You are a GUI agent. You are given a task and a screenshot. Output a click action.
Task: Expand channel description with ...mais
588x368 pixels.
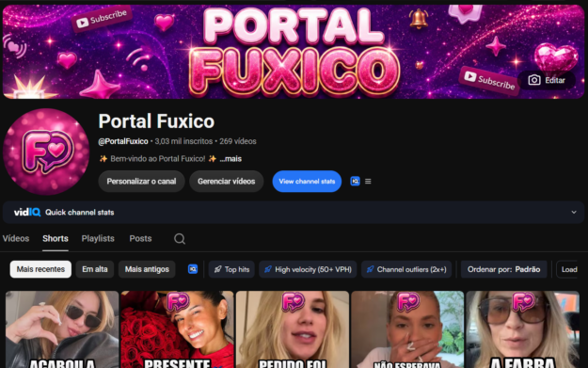(x=230, y=159)
